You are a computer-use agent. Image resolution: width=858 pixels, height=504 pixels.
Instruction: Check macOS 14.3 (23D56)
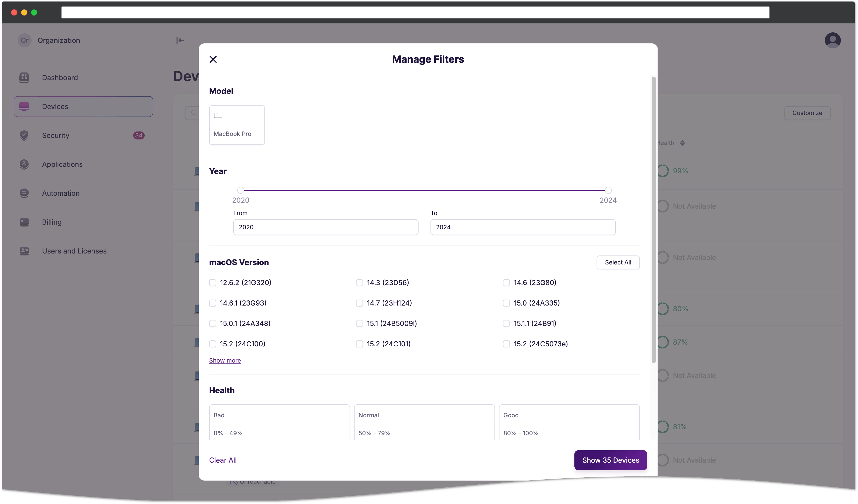pyautogui.click(x=359, y=283)
